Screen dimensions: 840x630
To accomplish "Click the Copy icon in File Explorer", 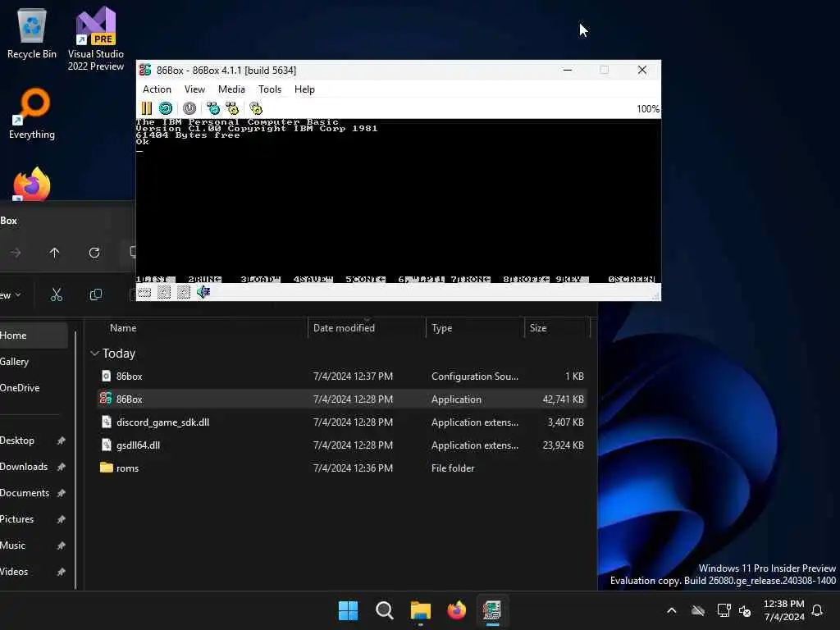I will pyautogui.click(x=96, y=294).
